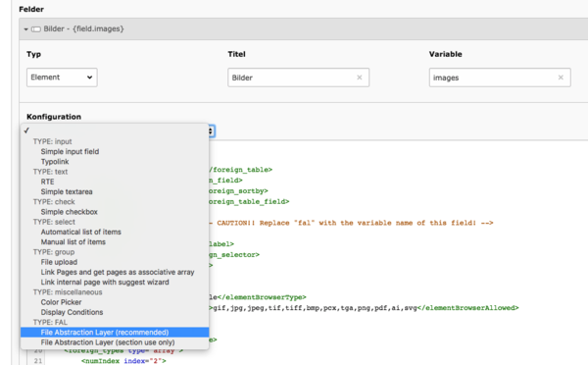Click the TYPE: input group label
The width and height of the screenshot is (588, 365).
click(x=52, y=141)
